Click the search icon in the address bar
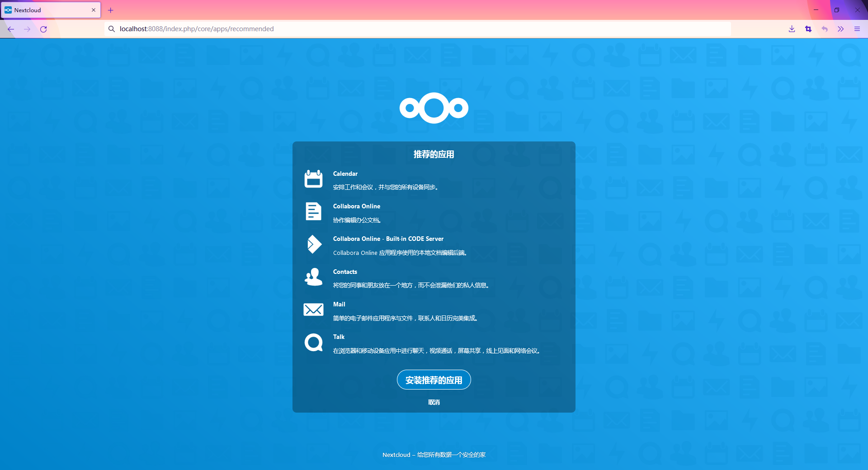The width and height of the screenshot is (868, 470). pyautogui.click(x=112, y=29)
